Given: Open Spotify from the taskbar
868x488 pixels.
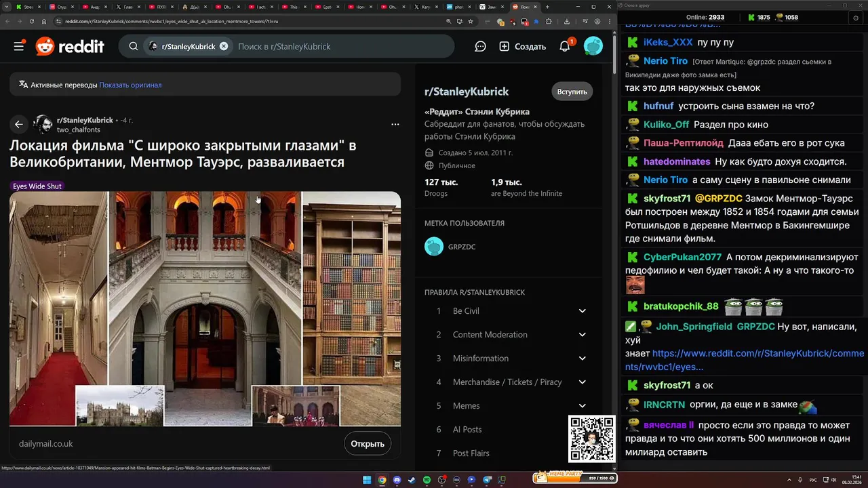Looking at the screenshot, I should tap(427, 480).
